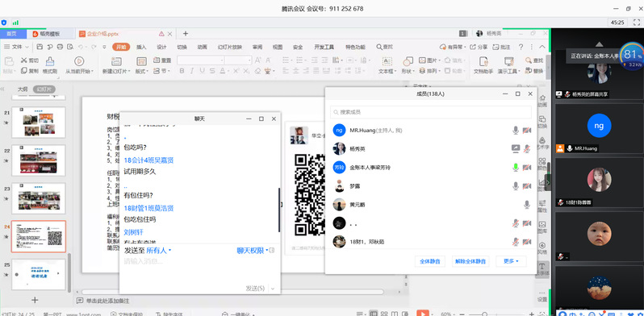The image size is (644, 316).
Task: Open the 幻灯片放映 ribbon tab
Action: pos(230,47)
